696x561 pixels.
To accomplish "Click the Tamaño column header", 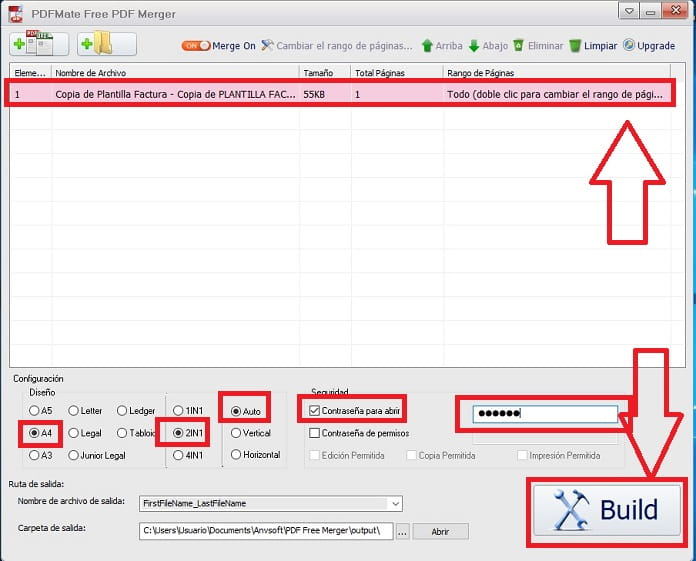I will [x=325, y=73].
